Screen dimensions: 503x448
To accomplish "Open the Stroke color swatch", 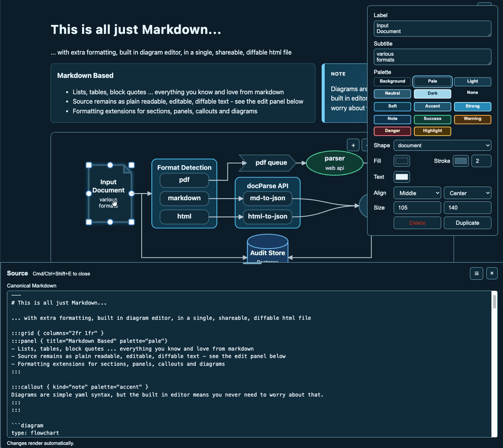I will (461, 161).
